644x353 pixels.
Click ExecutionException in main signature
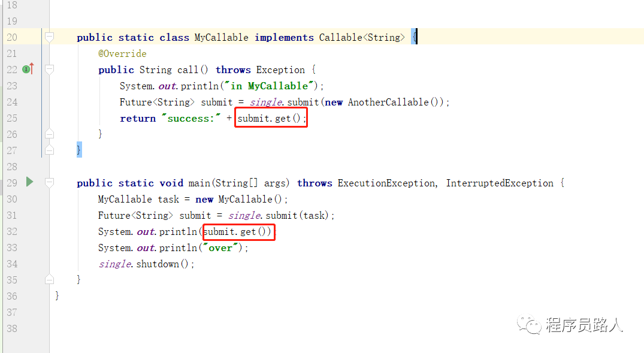pyautogui.click(x=386, y=183)
